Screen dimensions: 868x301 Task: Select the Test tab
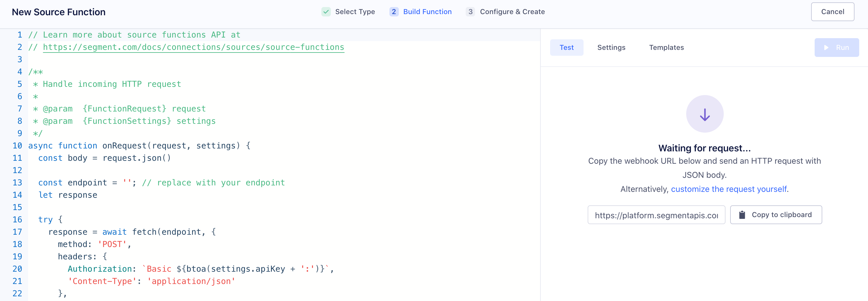pyautogui.click(x=567, y=48)
